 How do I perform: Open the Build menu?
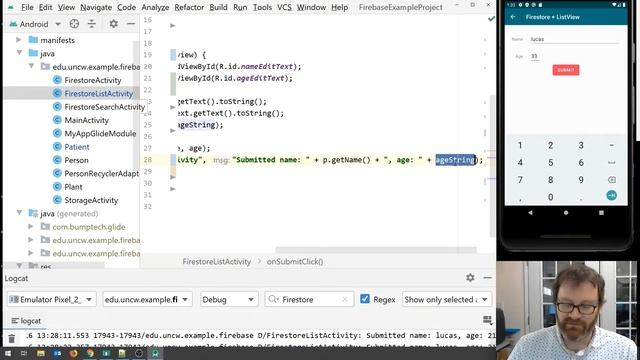click(218, 7)
